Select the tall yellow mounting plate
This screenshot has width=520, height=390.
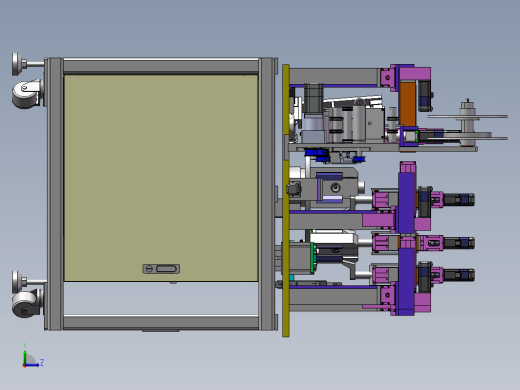pos(286,201)
